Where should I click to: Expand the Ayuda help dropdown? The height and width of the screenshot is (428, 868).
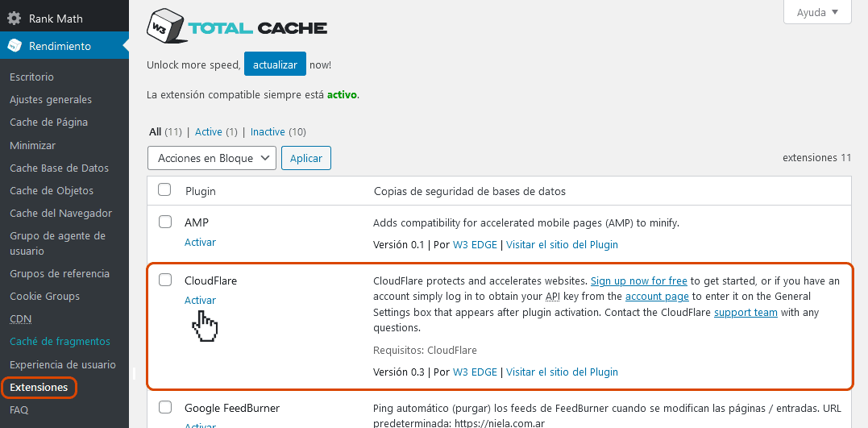(817, 12)
